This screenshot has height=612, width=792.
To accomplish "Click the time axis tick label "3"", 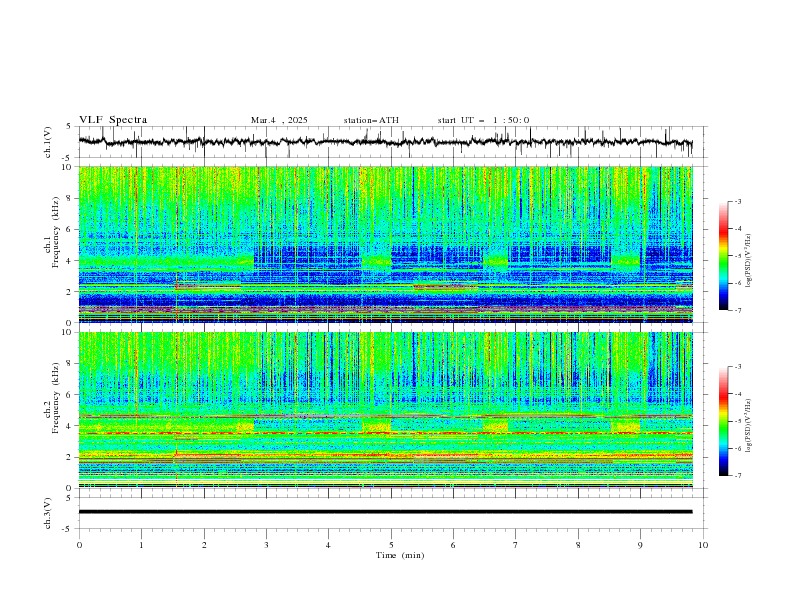I will (266, 545).
